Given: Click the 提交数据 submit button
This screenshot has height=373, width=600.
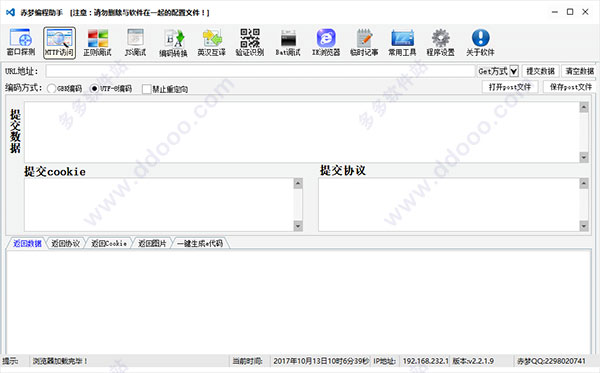Looking at the screenshot, I should (540, 71).
